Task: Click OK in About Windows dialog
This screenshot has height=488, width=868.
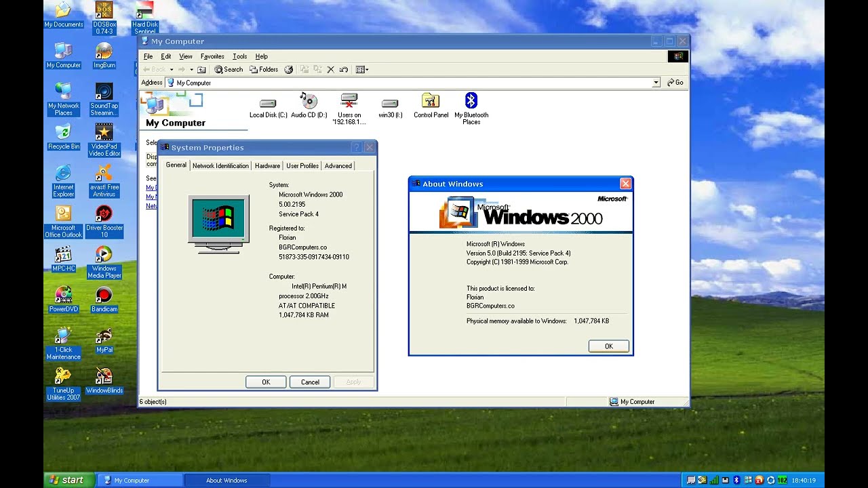Action: click(609, 346)
